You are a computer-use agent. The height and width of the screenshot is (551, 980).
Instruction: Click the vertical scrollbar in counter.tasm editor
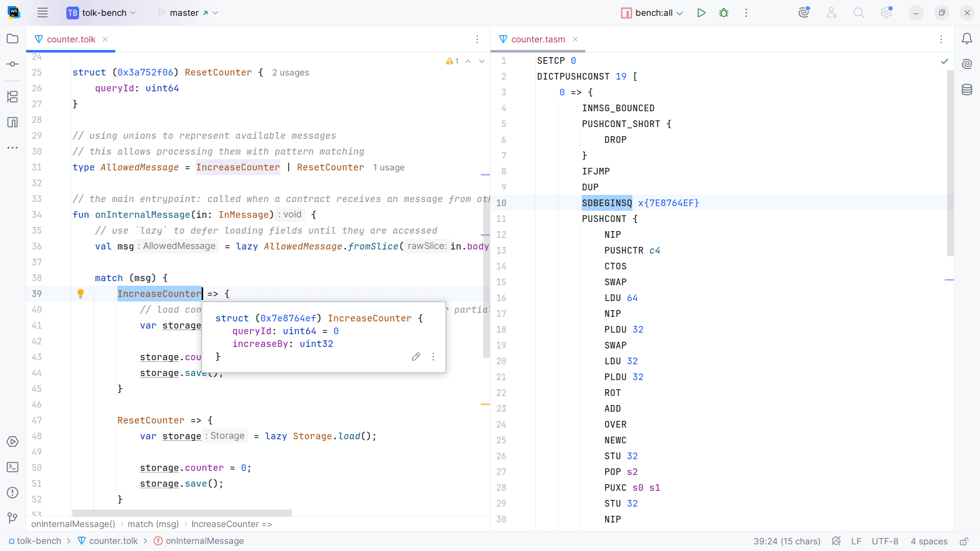tap(950, 163)
